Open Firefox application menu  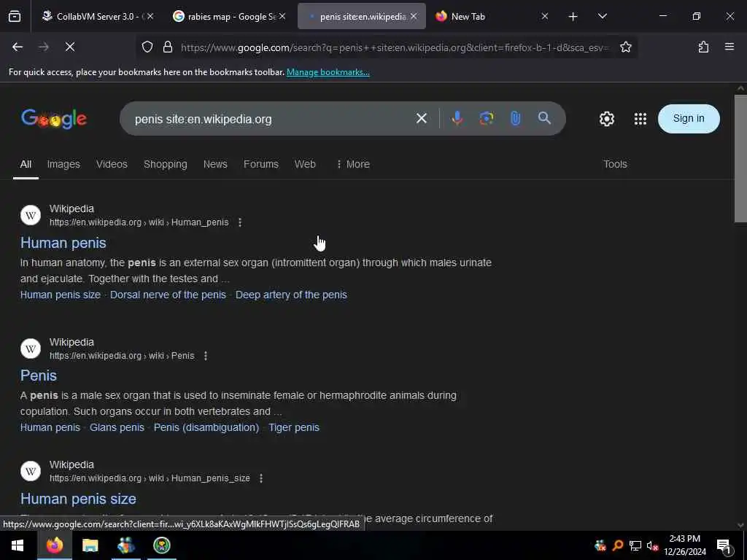click(729, 47)
